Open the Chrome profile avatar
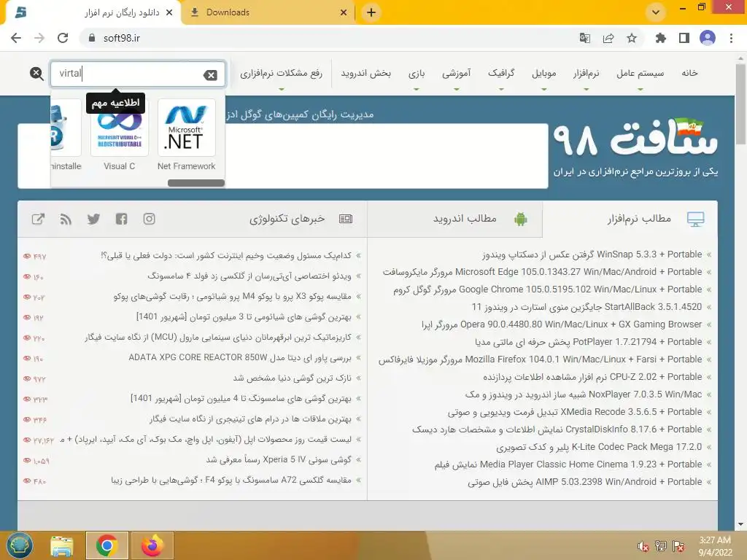This screenshot has width=747, height=560. tap(708, 38)
